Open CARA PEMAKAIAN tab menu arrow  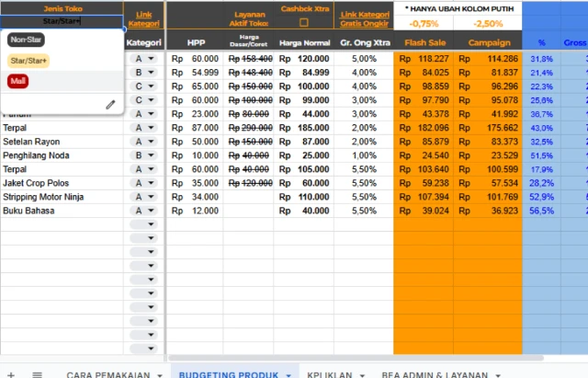pyautogui.click(x=160, y=375)
